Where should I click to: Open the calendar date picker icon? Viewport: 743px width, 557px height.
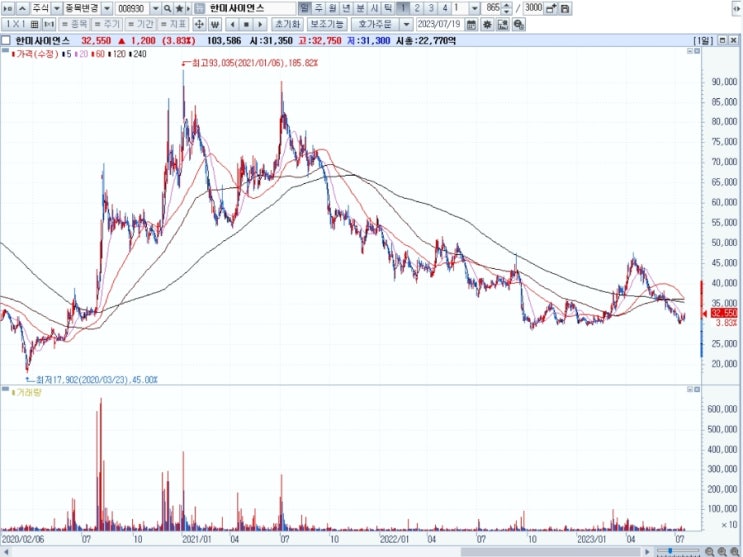pos(471,25)
